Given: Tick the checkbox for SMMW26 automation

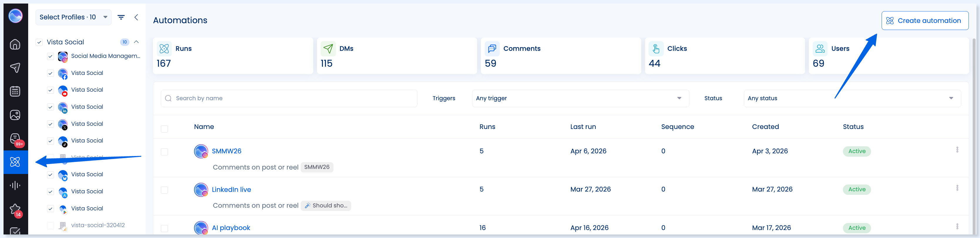Looking at the screenshot, I should coord(164,152).
